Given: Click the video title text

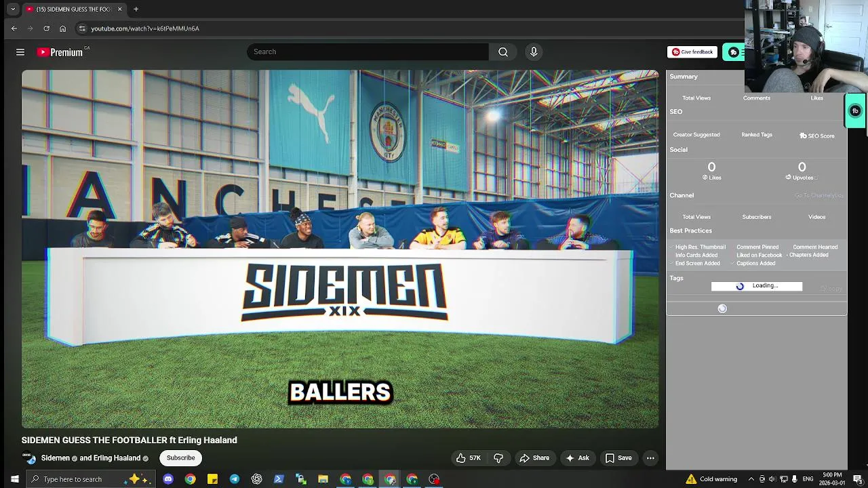Looking at the screenshot, I should [x=130, y=441].
